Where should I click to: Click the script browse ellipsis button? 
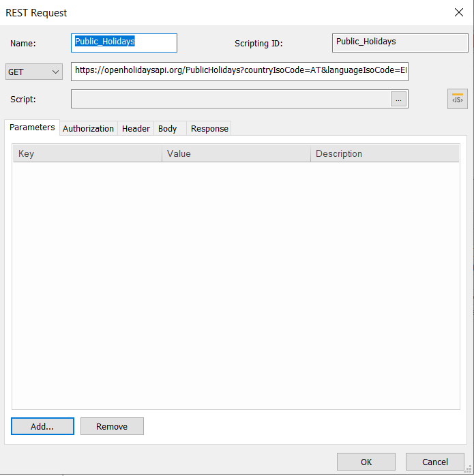398,99
